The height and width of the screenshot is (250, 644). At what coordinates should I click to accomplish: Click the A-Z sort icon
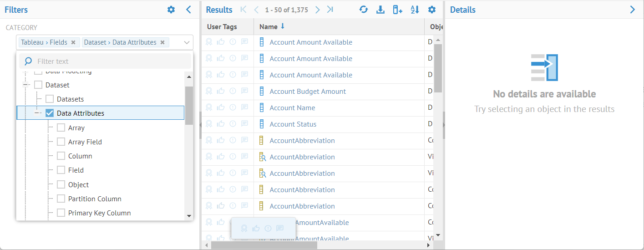415,10
